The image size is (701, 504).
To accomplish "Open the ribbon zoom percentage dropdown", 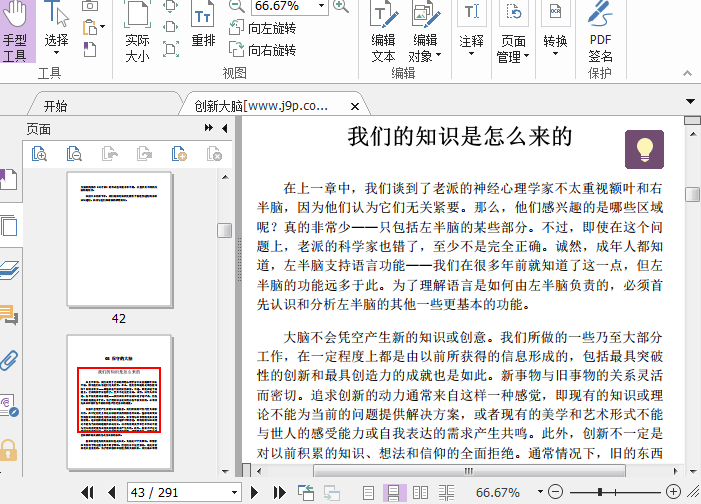I will 321,6.
